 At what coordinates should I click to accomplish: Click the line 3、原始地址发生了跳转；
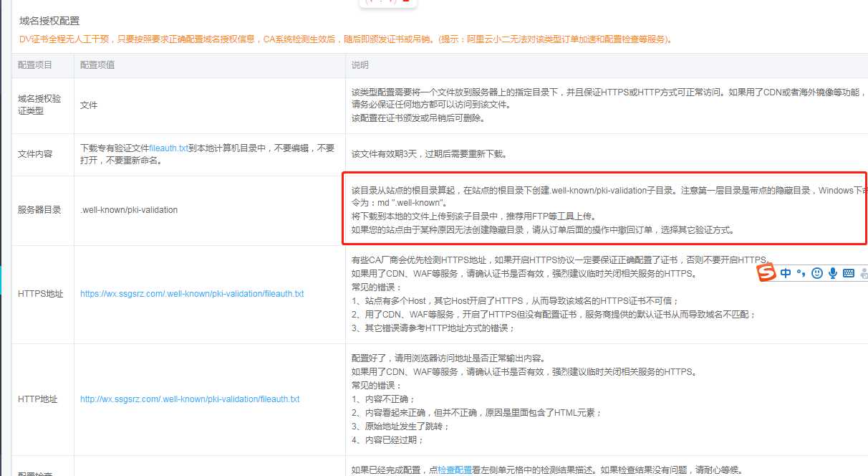(400, 426)
